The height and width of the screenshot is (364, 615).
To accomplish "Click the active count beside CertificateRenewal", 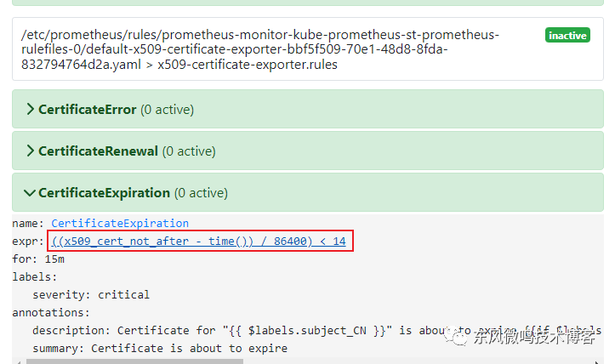I will pos(189,151).
